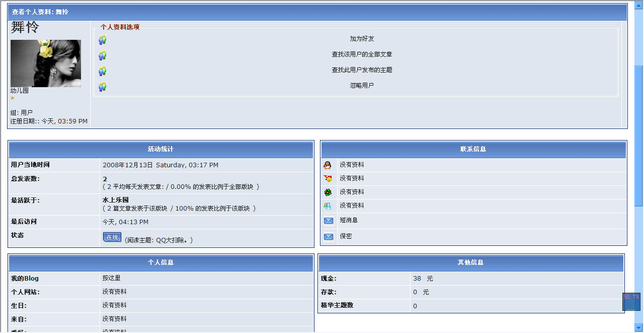Open the blog via 按这里 link

[x=111, y=278]
